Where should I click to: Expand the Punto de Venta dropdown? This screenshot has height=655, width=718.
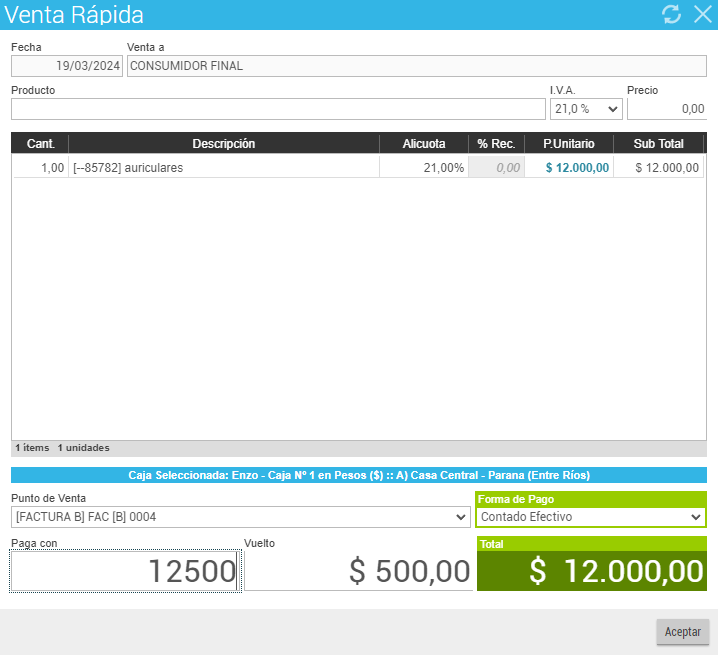(x=240, y=517)
